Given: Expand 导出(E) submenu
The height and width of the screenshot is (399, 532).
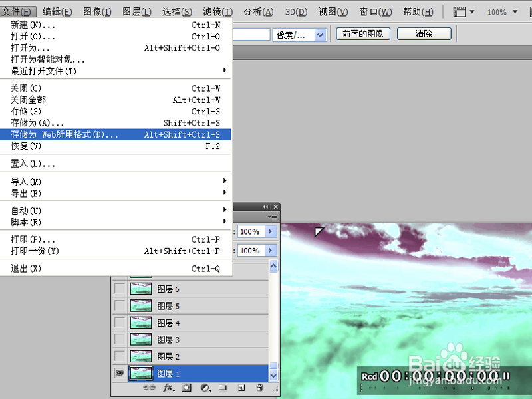Looking at the screenshot, I should point(115,193).
